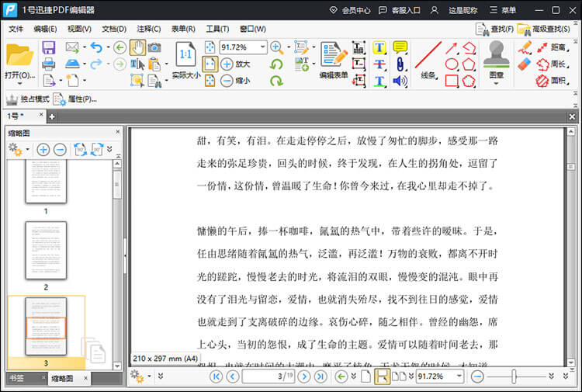Expand the zoom percentage dropdown in toolbar

click(x=263, y=47)
